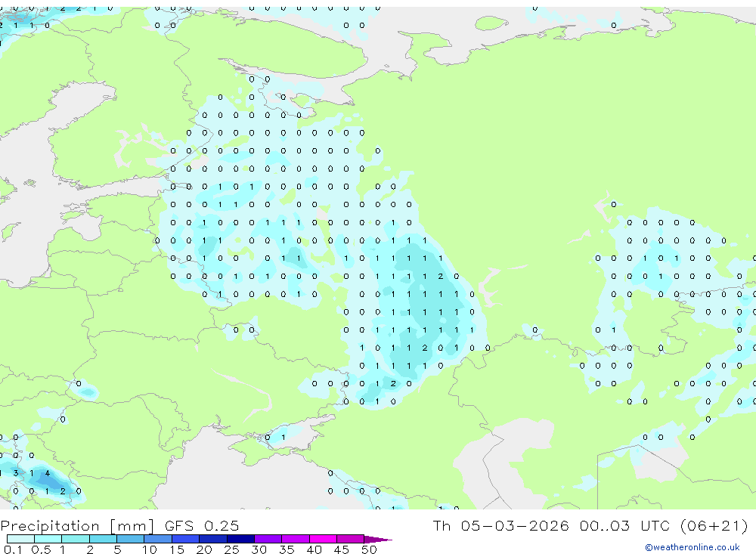Image resolution: width=756 pixels, height=554 pixels.
Task: Click the legend scale label '25'
Action: click(x=231, y=549)
